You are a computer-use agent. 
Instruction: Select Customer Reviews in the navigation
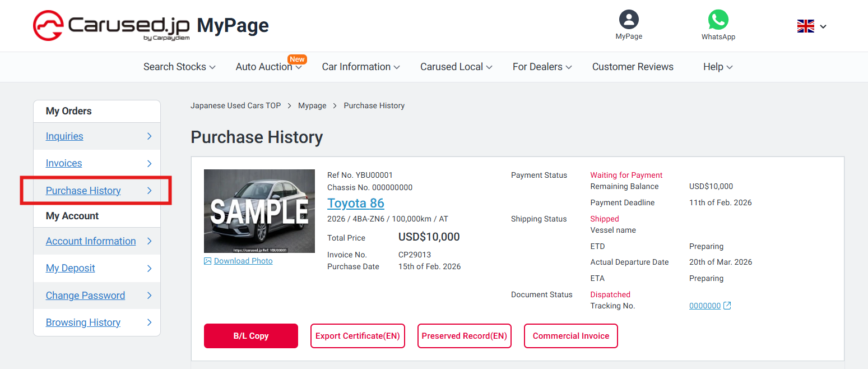633,67
